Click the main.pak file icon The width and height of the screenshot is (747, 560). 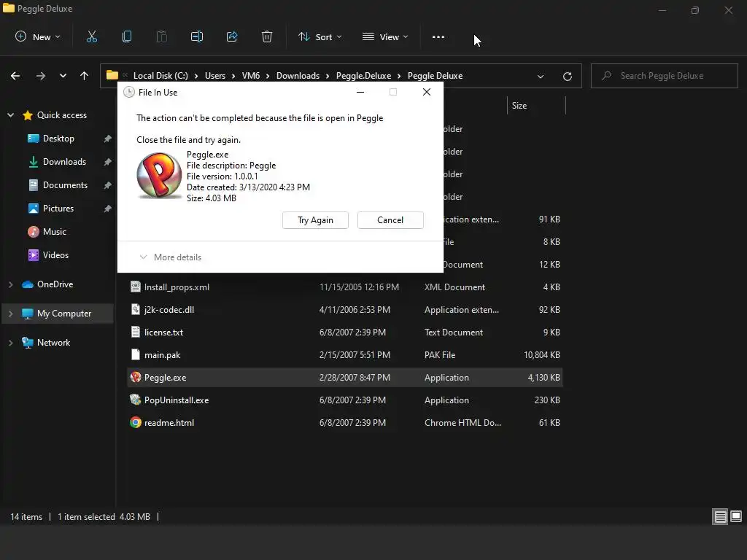(x=136, y=355)
